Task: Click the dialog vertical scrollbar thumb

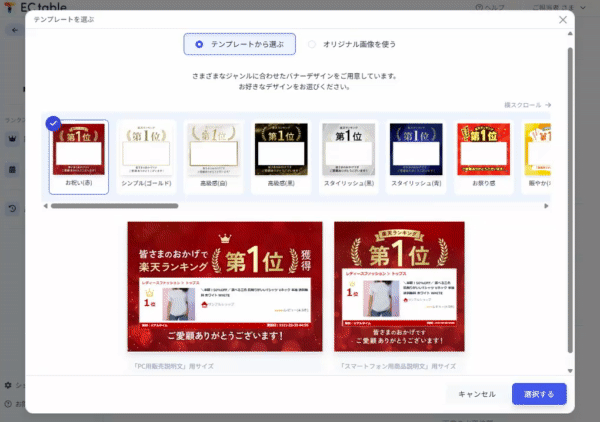Action: [570, 200]
